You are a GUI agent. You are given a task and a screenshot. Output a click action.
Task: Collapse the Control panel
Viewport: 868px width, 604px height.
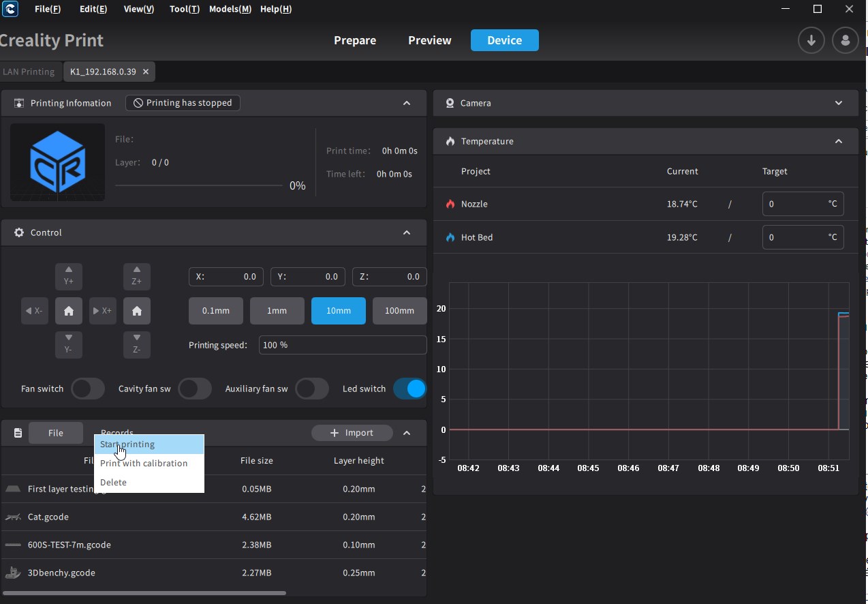[407, 232]
